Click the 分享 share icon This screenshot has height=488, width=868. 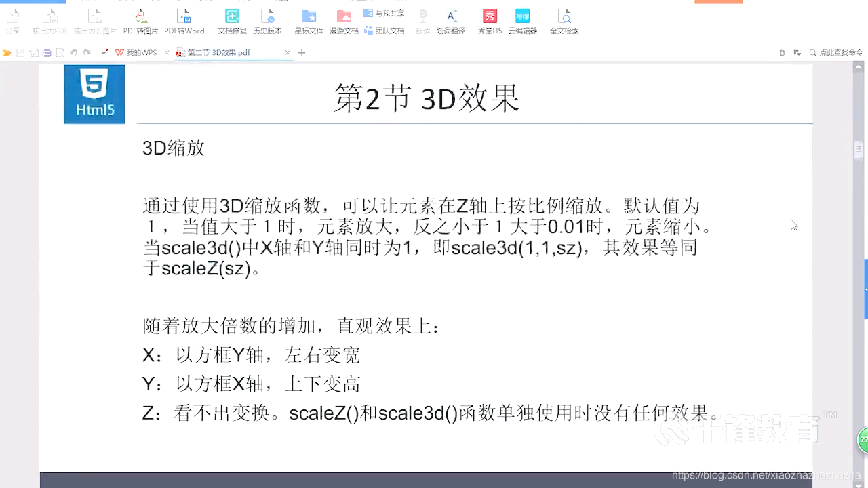tap(12, 21)
